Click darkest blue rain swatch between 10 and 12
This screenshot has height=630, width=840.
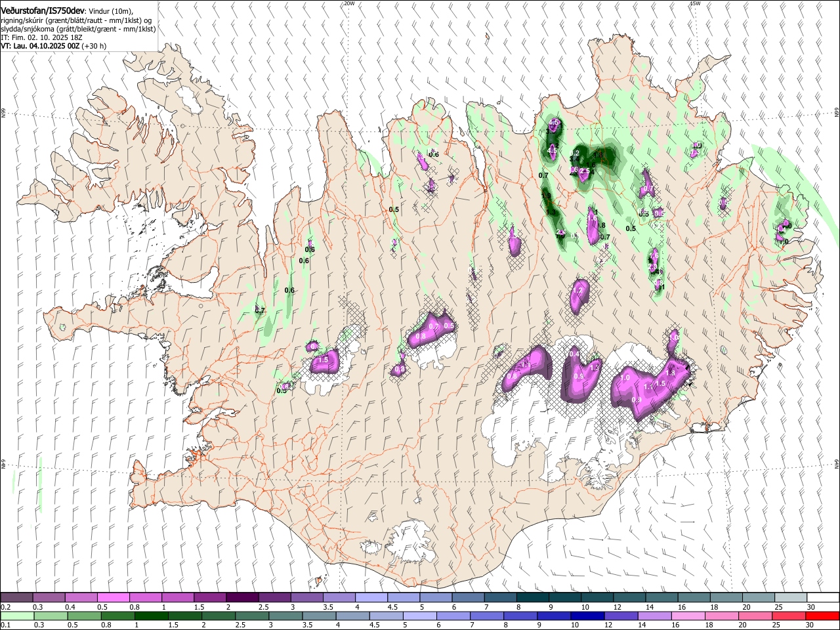588,616
